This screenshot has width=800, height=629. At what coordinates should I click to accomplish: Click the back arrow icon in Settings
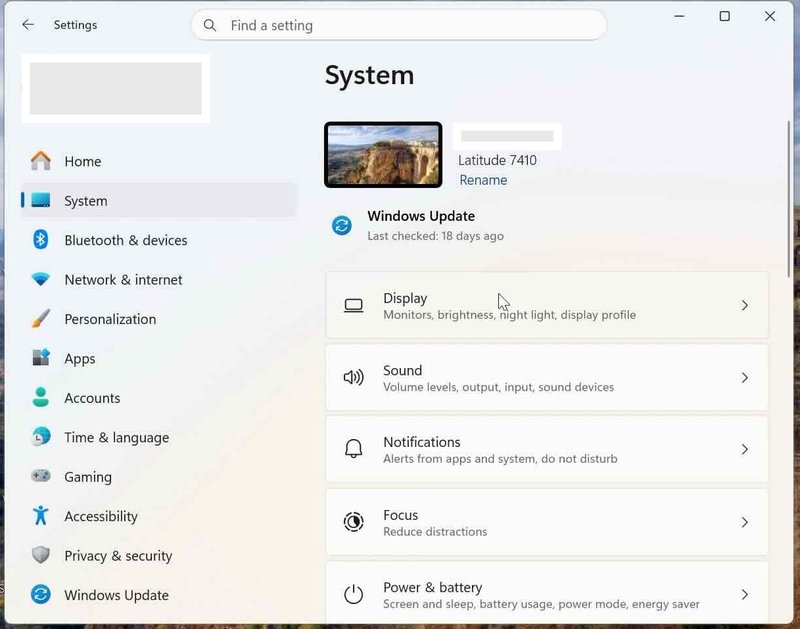pos(28,24)
